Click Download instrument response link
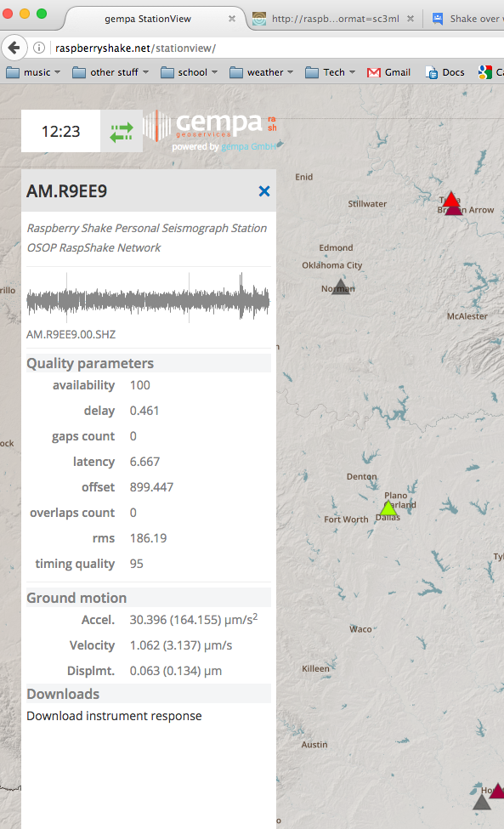 tap(114, 716)
